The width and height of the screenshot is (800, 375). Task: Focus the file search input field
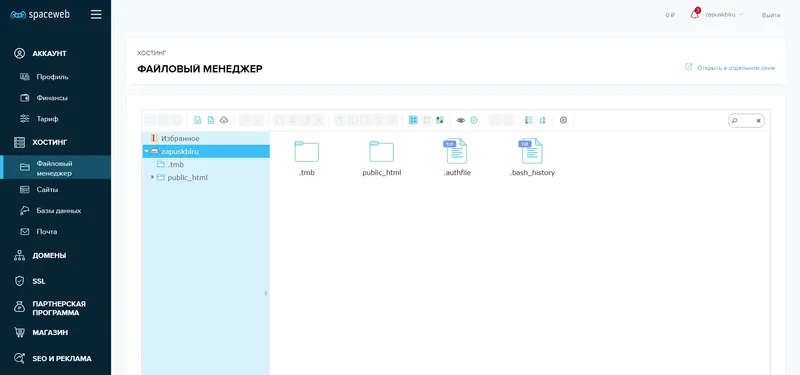point(747,121)
